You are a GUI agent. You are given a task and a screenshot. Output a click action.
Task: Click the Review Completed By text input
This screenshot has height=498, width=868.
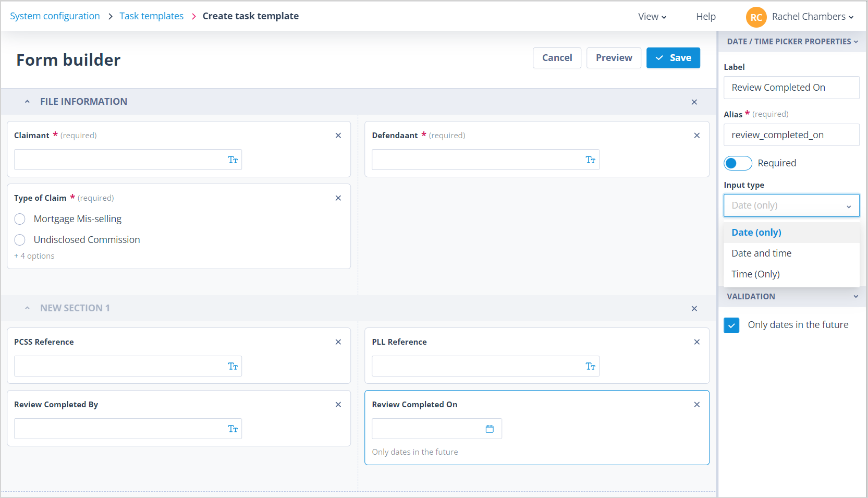tap(128, 429)
